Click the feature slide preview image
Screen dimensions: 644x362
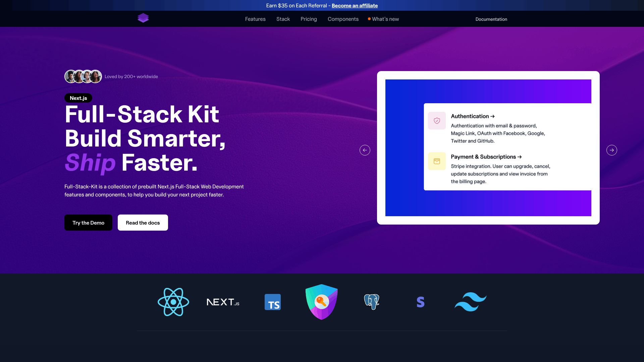[x=488, y=148]
